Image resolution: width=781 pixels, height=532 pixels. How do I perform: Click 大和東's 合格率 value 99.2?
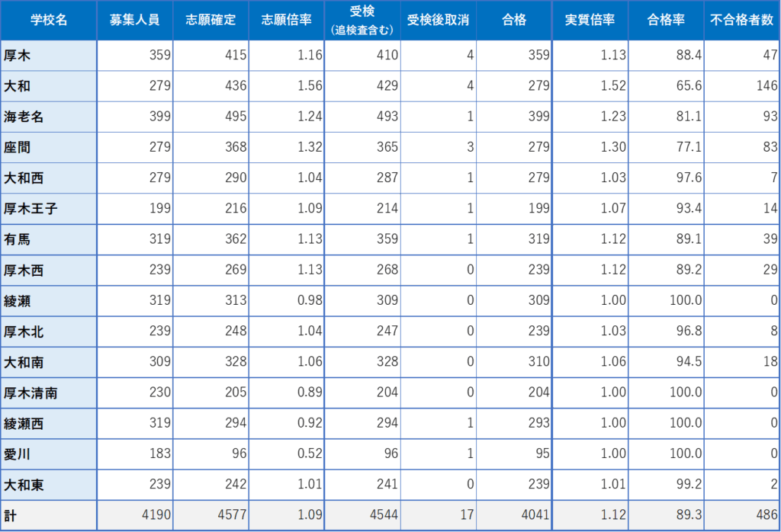(689, 484)
